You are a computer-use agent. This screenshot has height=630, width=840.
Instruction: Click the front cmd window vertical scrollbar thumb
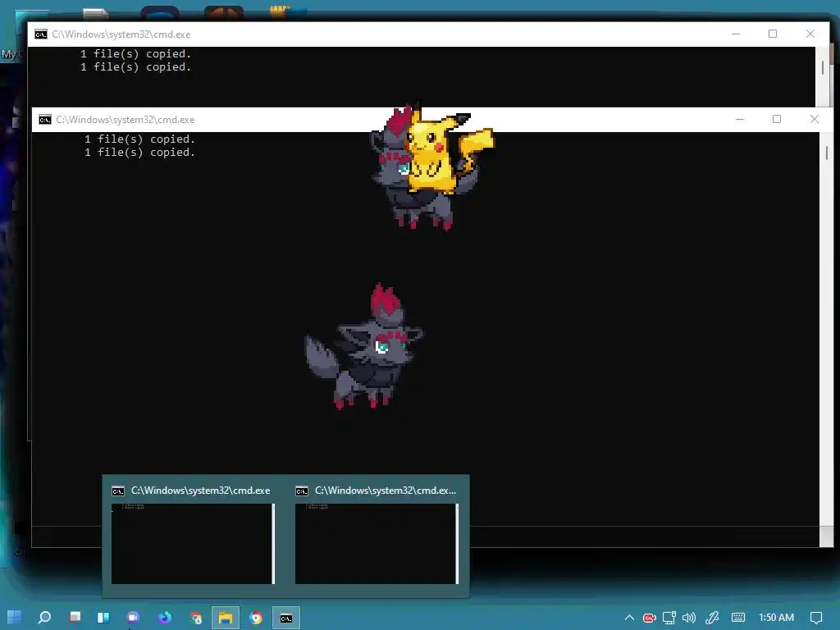pyautogui.click(x=827, y=153)
